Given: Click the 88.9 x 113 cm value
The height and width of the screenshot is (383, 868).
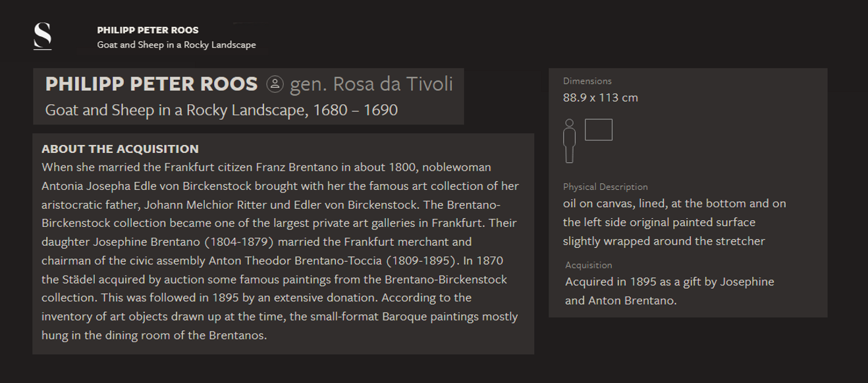Looking at the screenshot, I should click(x=601, y=98).
